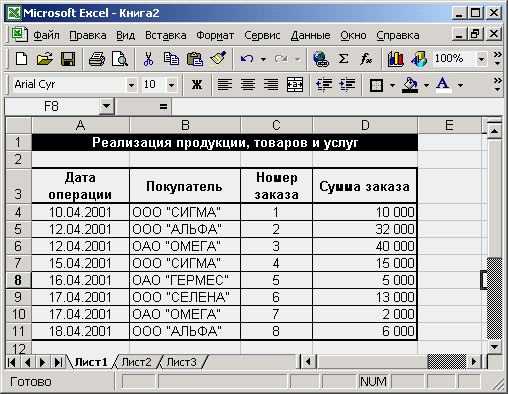The width and height of the screenshot is (508, 394).
Task: Open the Вид menu
Action: [125, 35]
